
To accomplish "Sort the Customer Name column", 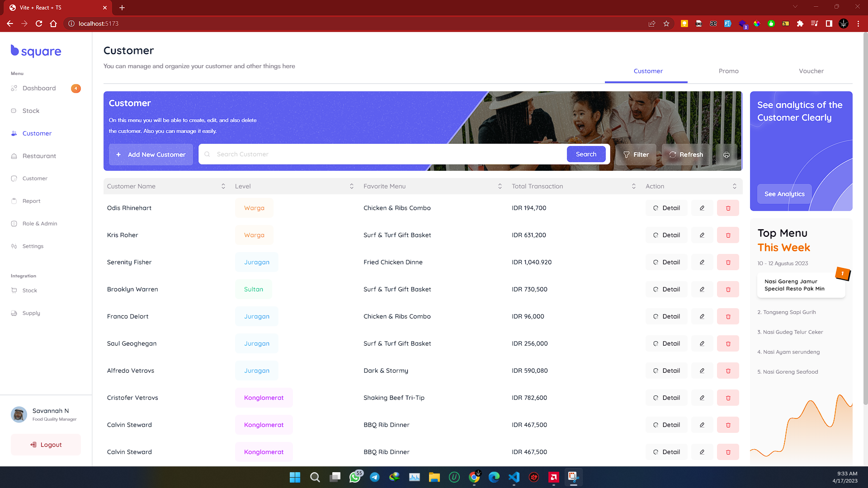I will coord(223,186).
